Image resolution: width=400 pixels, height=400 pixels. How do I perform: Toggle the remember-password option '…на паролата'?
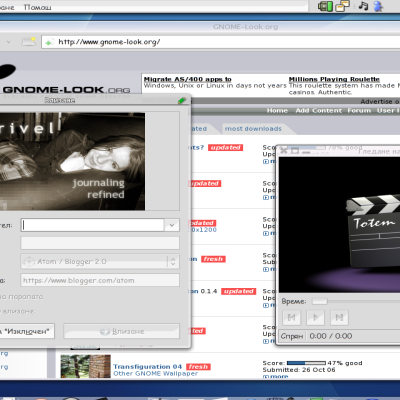pyautogui.click(x=22, y=296)
